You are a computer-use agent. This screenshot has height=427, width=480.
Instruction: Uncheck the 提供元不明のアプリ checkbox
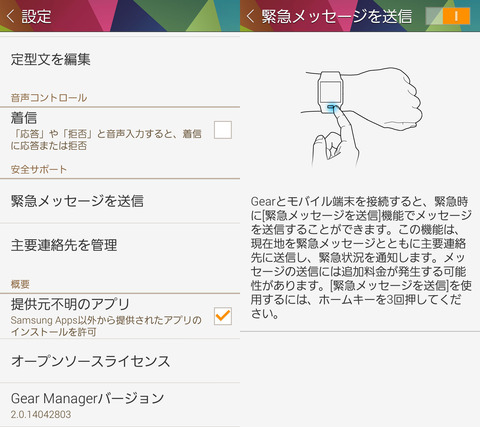point(223,316)
